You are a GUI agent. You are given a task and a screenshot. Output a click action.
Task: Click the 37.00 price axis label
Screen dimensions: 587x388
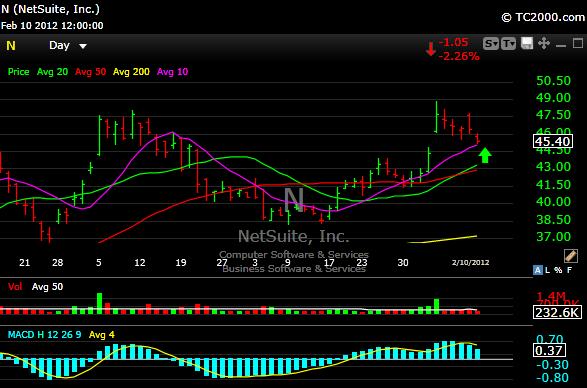pyautogui.click(x=553, y=237)
